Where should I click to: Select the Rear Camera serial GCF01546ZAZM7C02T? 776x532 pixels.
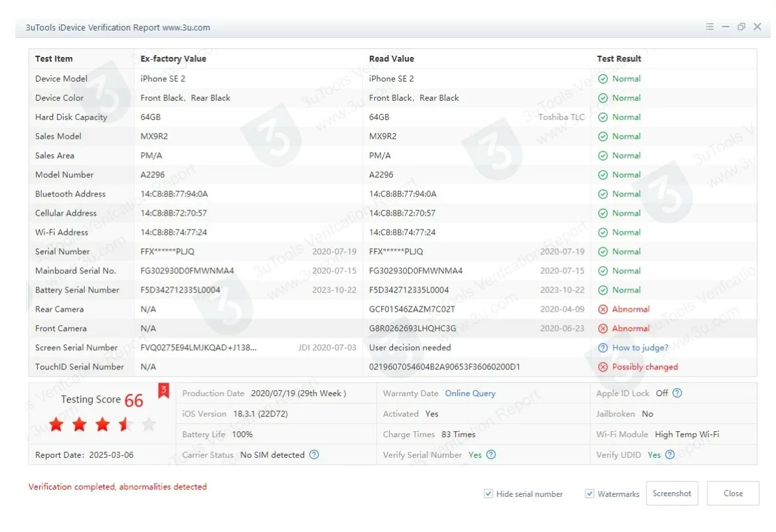[412, 310]
